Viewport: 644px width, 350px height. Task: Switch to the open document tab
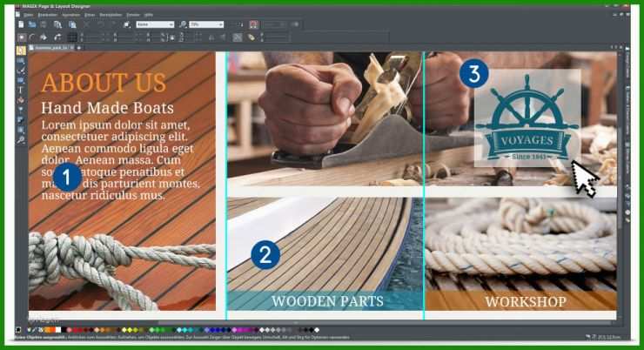pos(51,48)
